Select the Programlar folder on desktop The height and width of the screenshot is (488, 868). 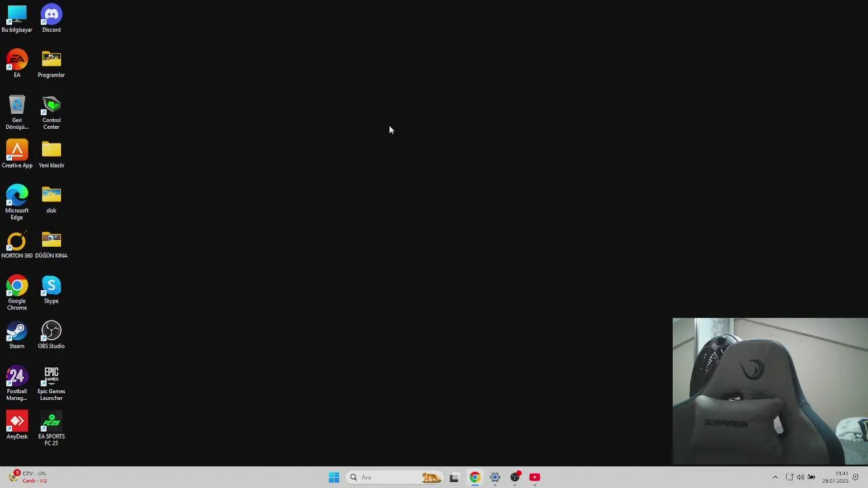[x=52, y=64]
